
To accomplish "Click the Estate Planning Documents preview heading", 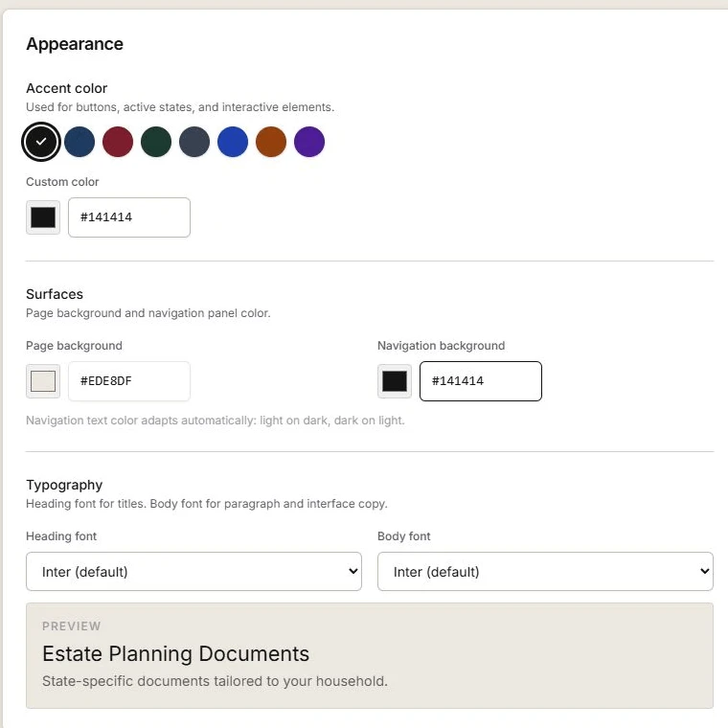I will tap(175, 653).
